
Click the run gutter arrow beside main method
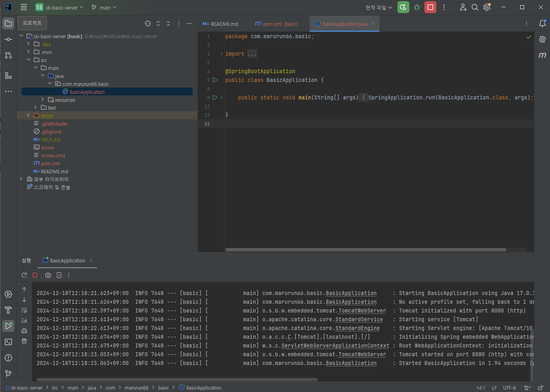[215, 97]
